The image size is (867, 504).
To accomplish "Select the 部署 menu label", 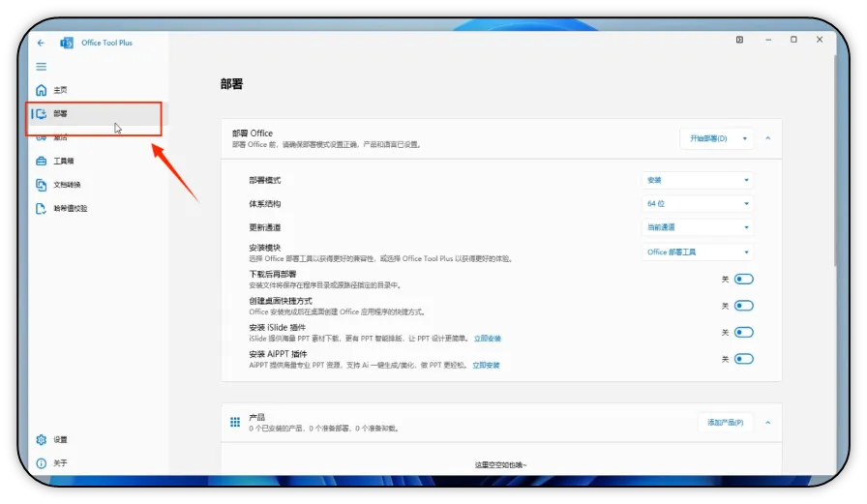I will 60,114.
